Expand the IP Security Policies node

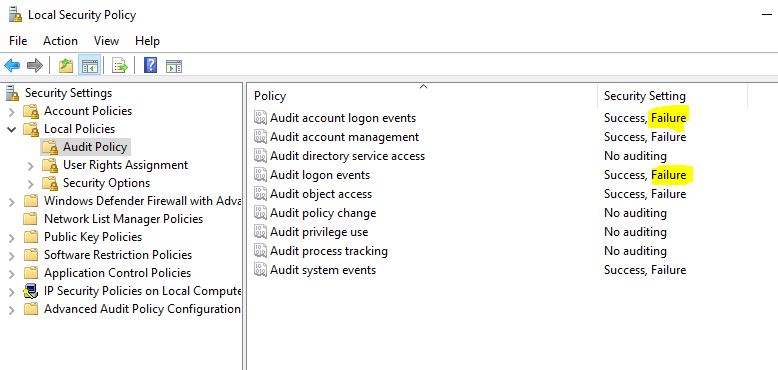(11, 292)
